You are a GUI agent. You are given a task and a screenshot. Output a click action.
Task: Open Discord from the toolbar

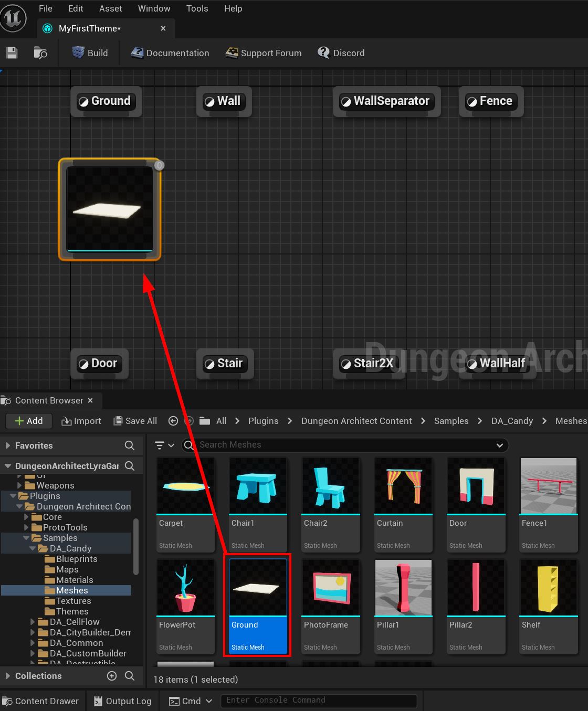pos(341,53)
